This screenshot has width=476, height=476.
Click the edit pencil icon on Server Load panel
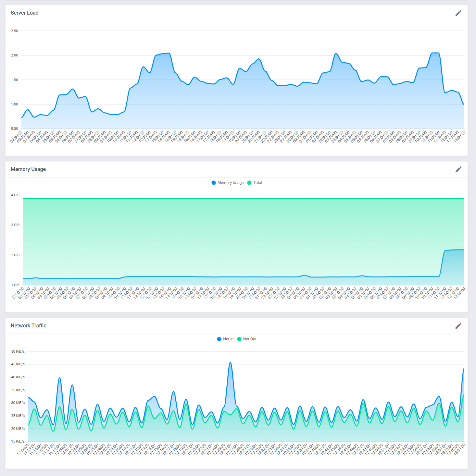(458, 13)
